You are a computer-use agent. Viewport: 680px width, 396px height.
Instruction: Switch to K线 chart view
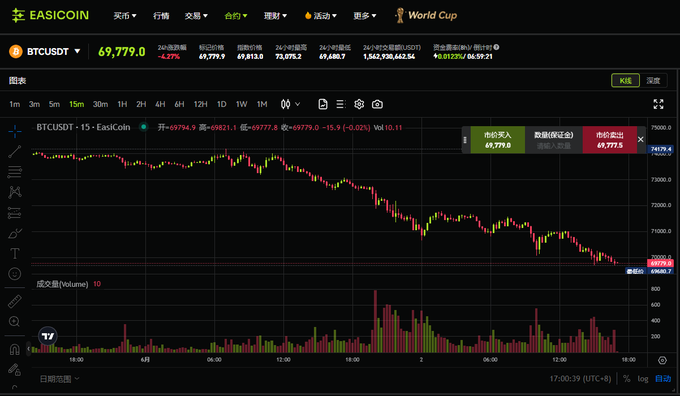(625, 80)
